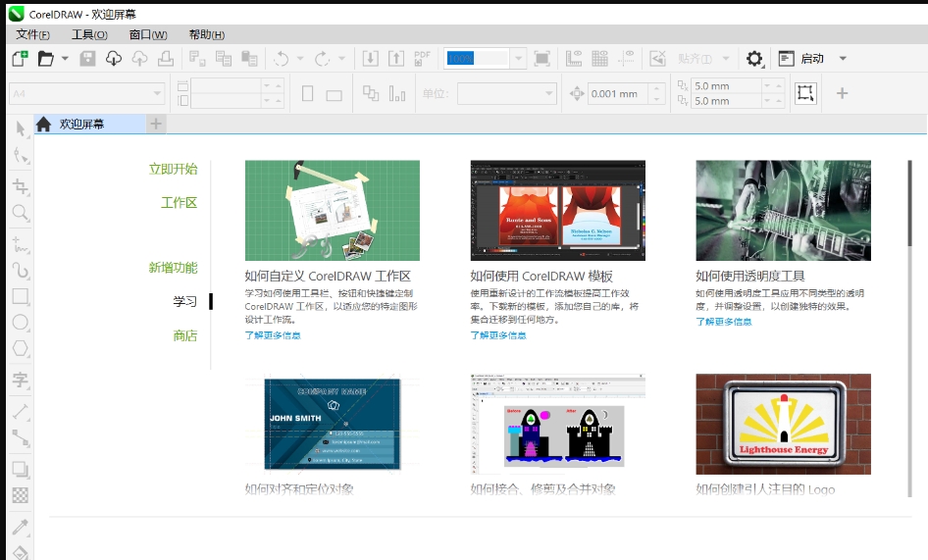The height and width of the screenshot is (560, 928).
Task: Click the cloud download icon
Action: pyautogui.click(x=114, y=59)
